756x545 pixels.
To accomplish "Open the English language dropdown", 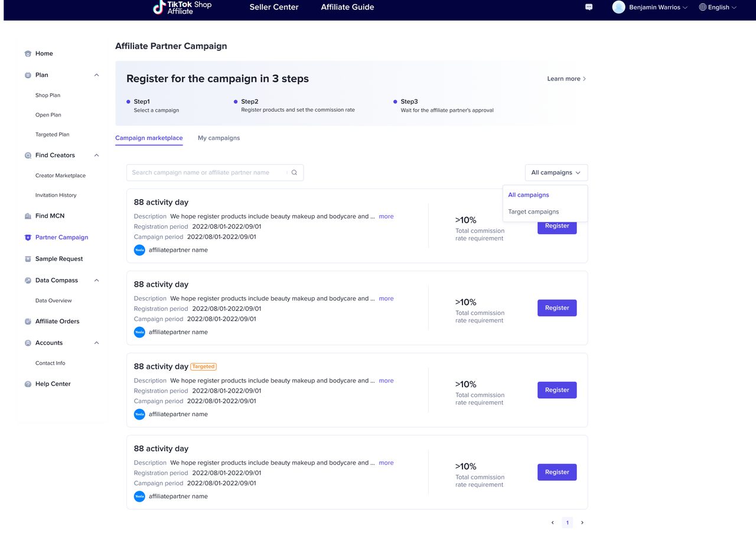I will tap(718, 8).
